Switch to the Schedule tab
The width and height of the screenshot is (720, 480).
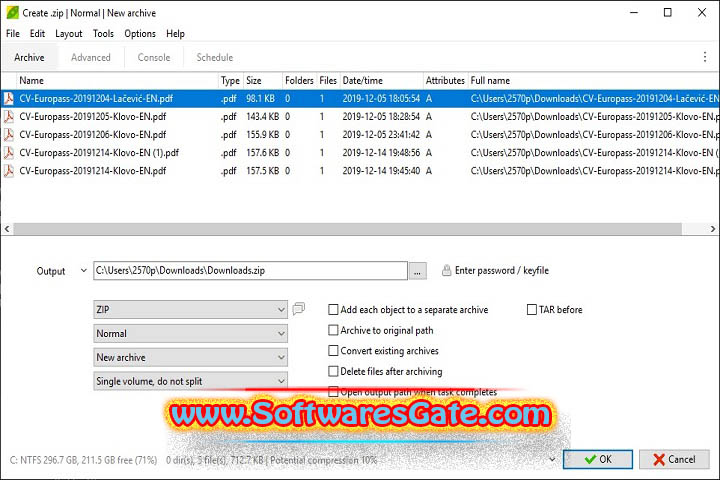[215, 57]
